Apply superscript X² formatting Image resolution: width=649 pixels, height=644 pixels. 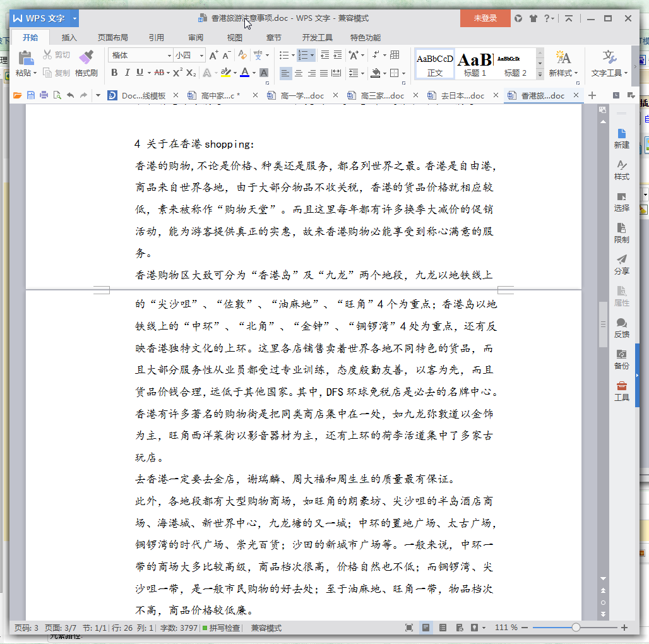pos(177,73)
